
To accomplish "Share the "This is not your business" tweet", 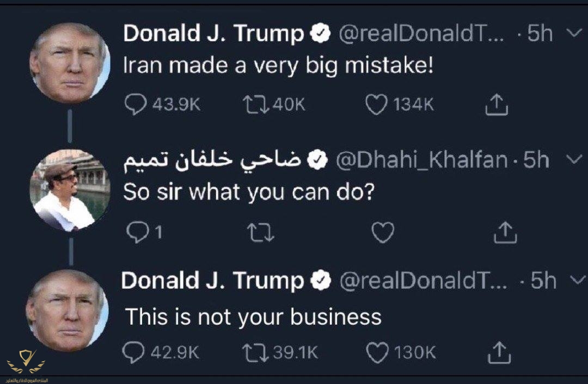I will point(499,352).
